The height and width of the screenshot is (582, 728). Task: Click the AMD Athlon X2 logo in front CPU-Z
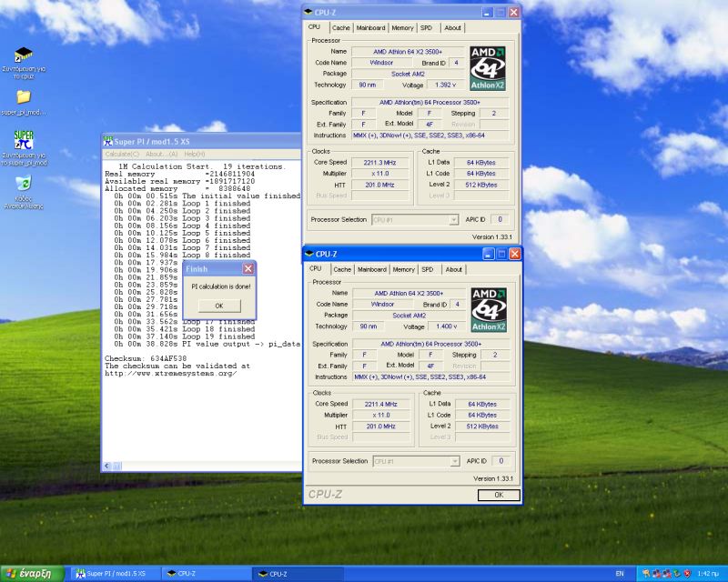[x=489, y=309]
